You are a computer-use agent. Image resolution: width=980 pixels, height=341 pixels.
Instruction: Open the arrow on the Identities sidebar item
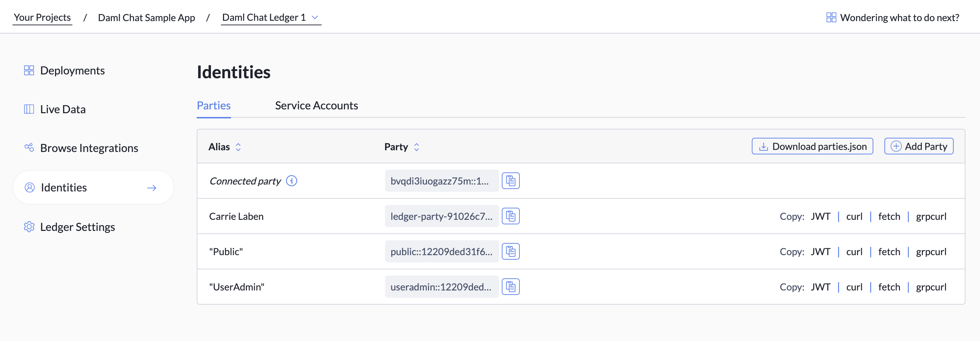152,187
